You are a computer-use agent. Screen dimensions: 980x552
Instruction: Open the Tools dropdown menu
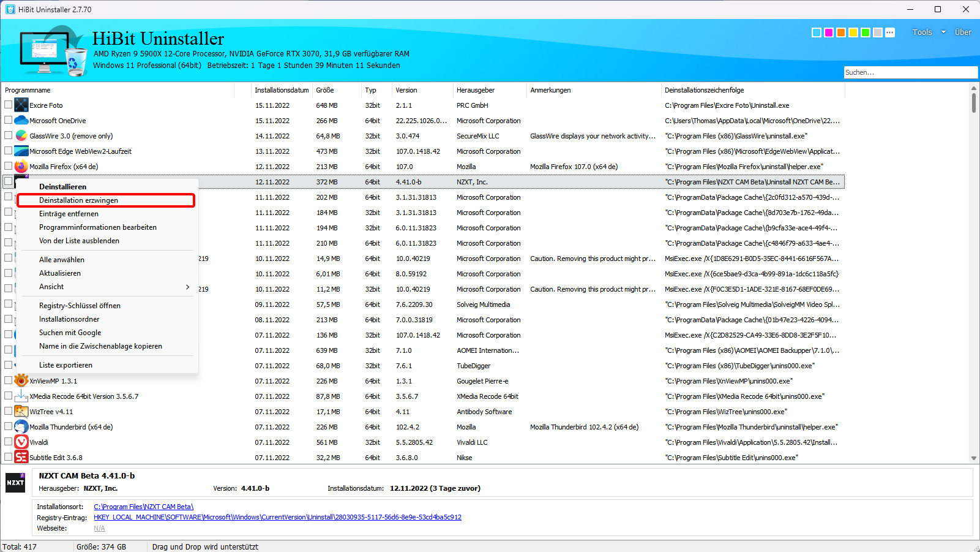(929, 32)
